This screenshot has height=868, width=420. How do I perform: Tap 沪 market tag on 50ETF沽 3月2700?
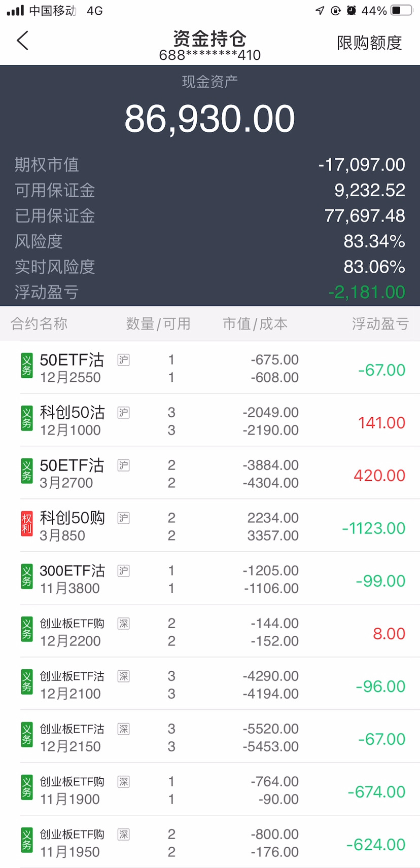[x=123, y=465]
